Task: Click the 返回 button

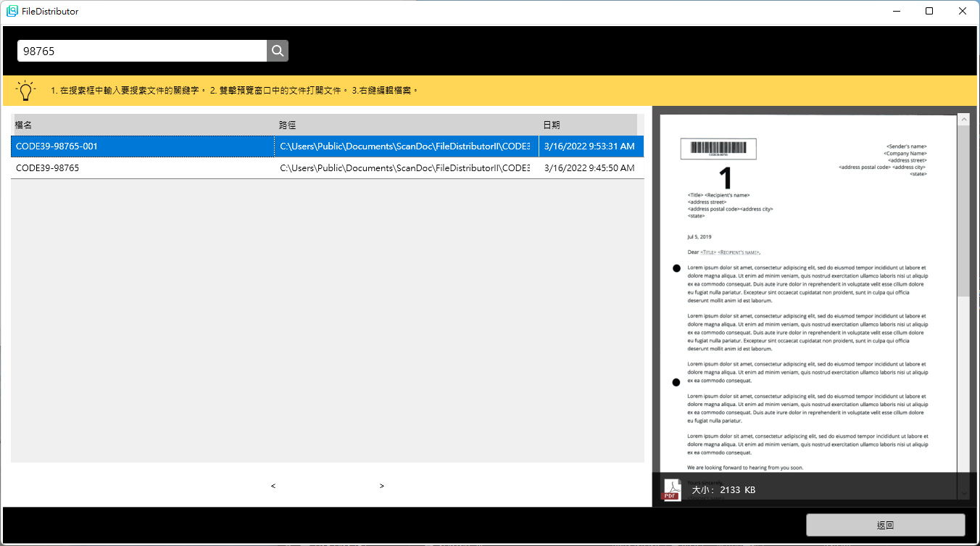Action: tap(885, 525)
